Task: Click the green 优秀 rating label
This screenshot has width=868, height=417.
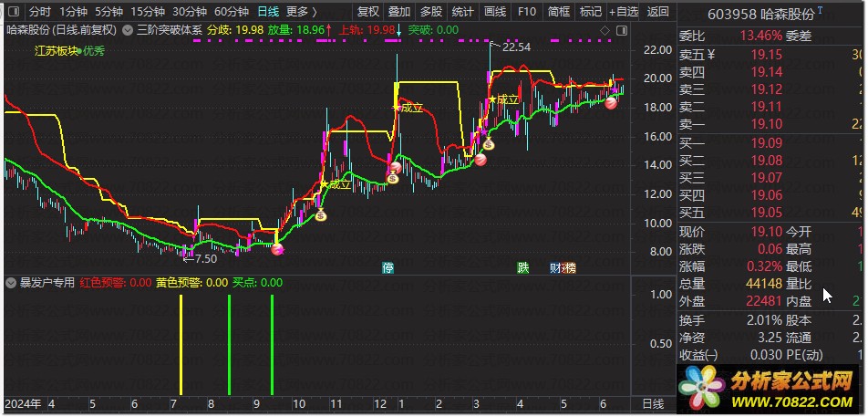Action: coord(94,51)
